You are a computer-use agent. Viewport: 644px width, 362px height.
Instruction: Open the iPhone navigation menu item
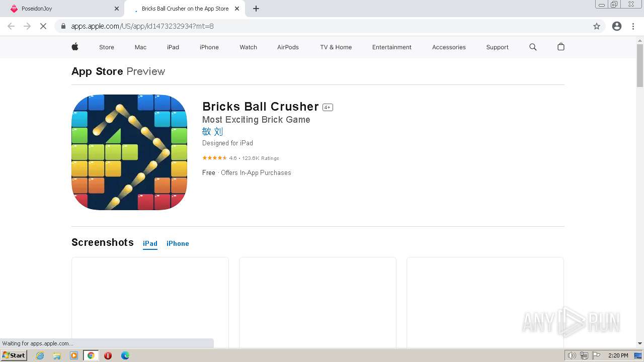coord(209,47)
